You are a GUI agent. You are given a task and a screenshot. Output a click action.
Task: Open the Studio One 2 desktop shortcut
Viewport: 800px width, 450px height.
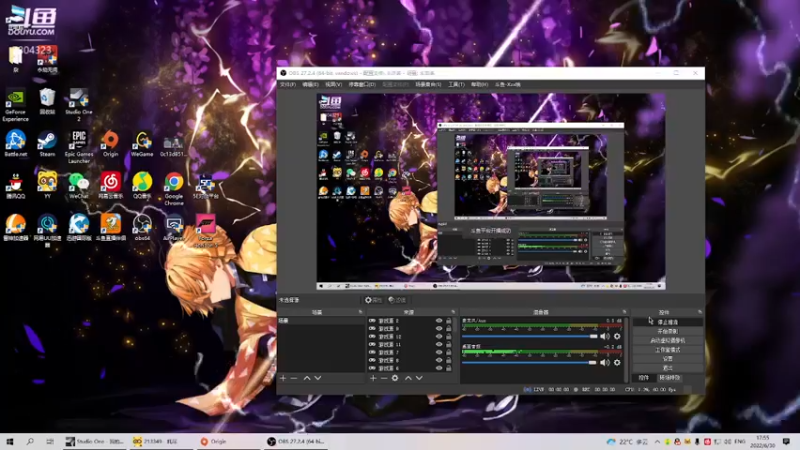pyautogui.click(x=79, y=106)
